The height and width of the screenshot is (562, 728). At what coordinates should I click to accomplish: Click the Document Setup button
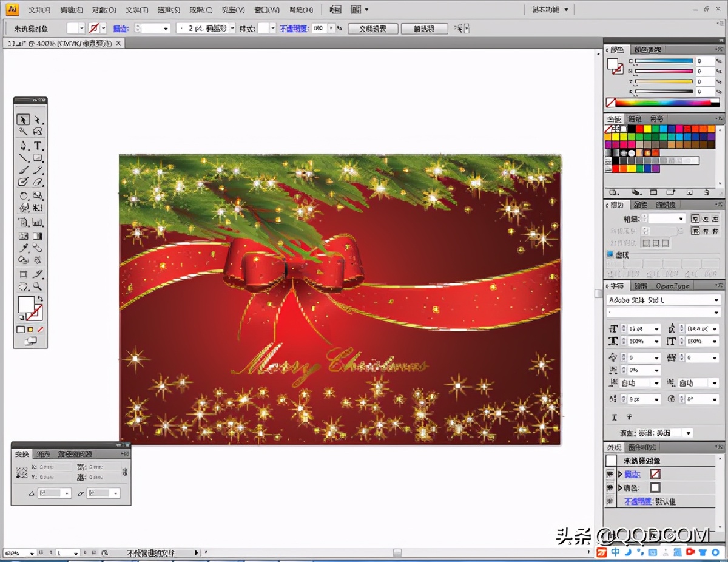pos(372,29)
